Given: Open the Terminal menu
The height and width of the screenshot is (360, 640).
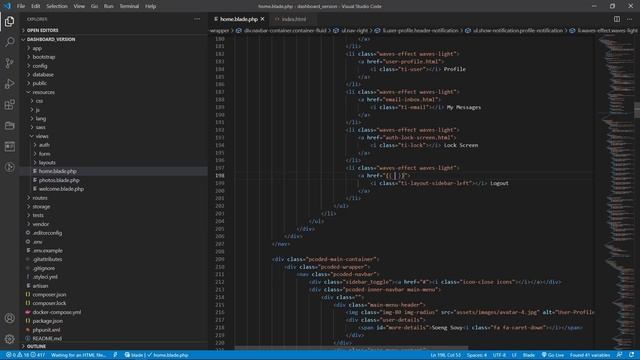Looking at the screenshot, I should pyautogui.click(x=129, y=6).
